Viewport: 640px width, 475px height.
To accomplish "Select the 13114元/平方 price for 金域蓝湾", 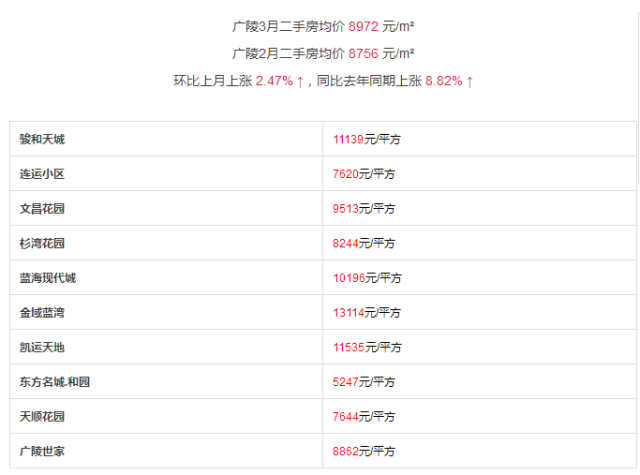I will (x=367, y=312).
